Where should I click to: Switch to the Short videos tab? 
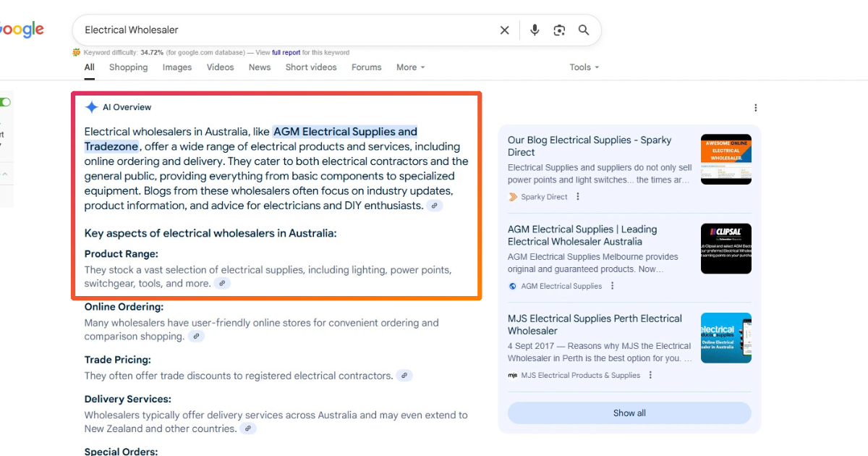[x=311, y=67]
